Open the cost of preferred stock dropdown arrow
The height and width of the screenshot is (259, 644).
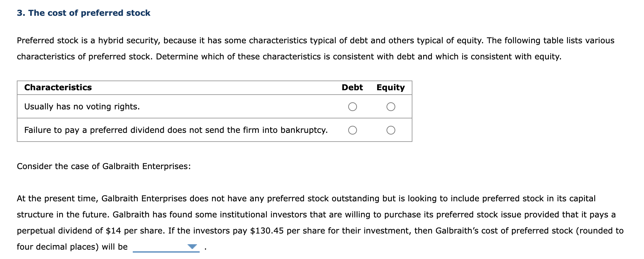[x=192, y=247]
